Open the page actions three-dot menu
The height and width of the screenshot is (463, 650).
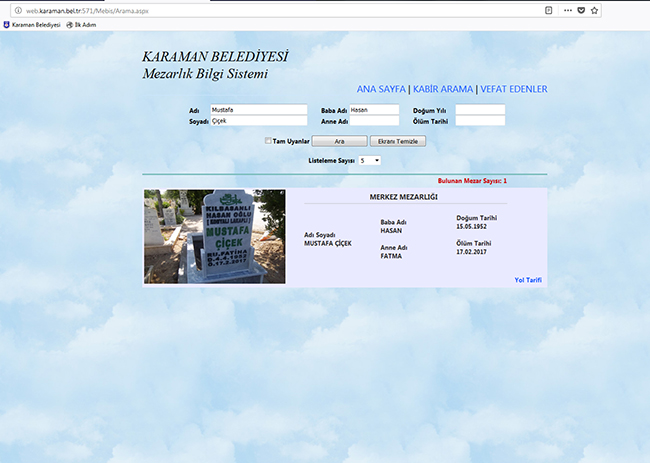pos(569,9)
